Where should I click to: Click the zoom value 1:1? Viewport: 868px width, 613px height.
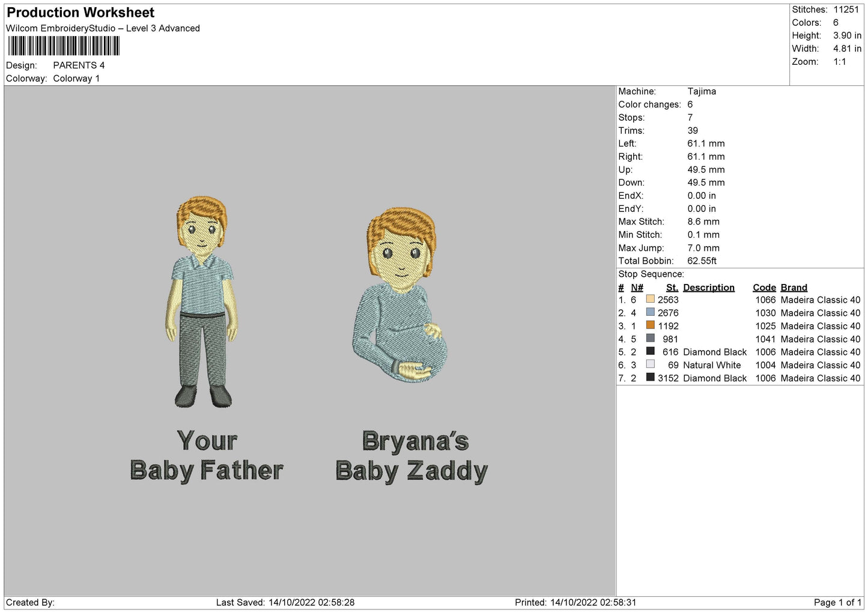click(x=840, y=62)
